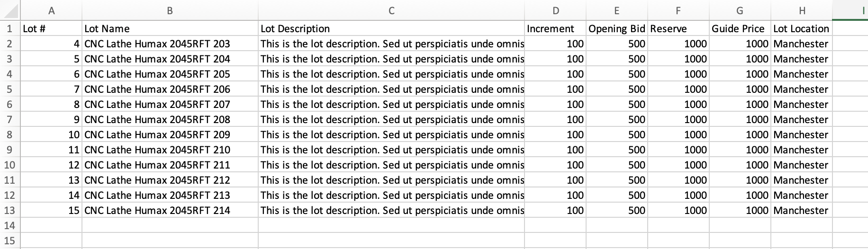This screenshot has height=249, width=868.
Task: Select row 13 header
Action: pos(9,211)
